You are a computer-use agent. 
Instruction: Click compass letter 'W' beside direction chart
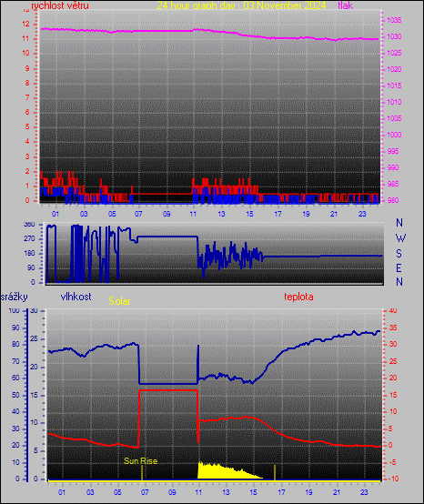pos(400,238)
